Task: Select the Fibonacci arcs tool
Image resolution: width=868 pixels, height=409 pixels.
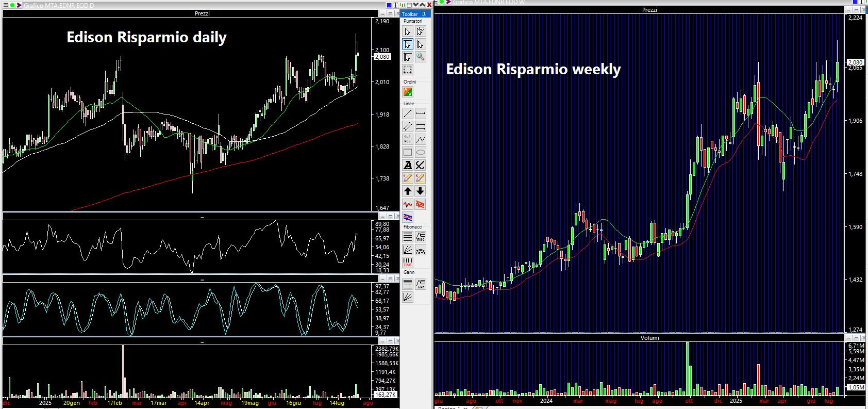Action: click(x=421, y=250)
